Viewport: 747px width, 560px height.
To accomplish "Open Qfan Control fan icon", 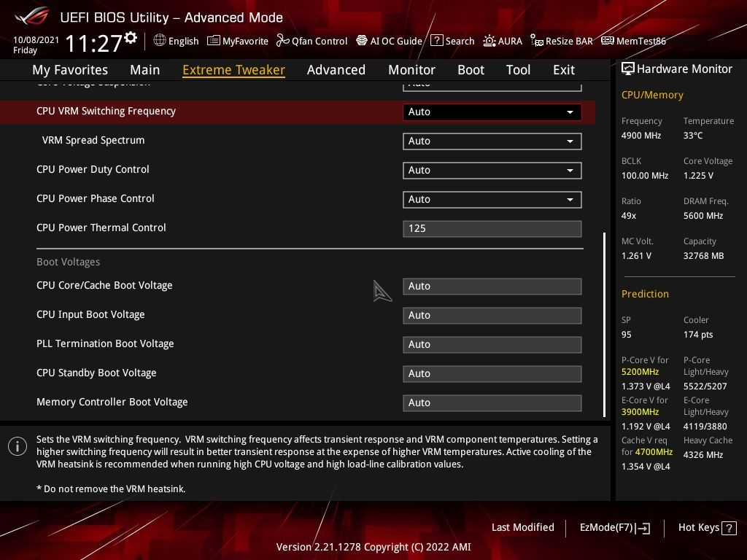I will pyautogui.click(x=282, y=41).
